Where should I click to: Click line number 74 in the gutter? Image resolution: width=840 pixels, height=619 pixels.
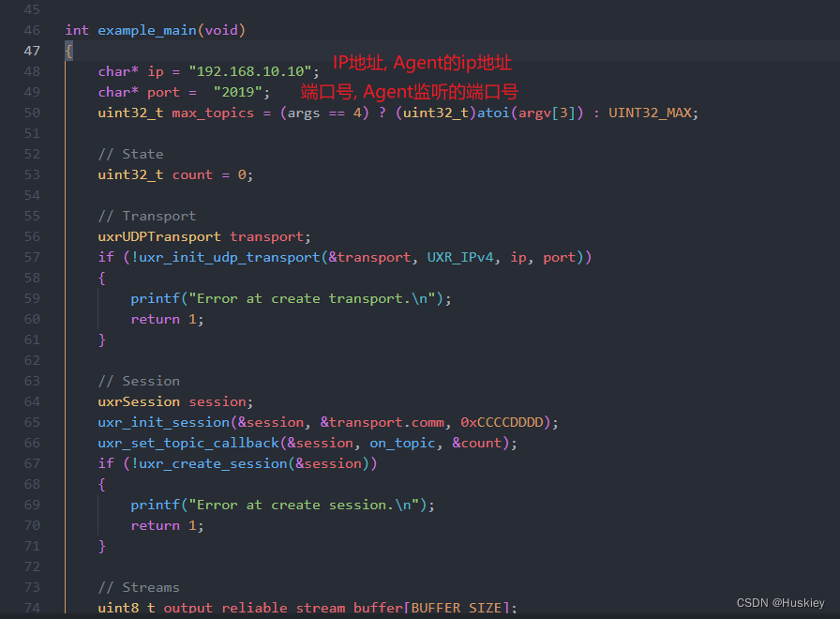(32, 608)
